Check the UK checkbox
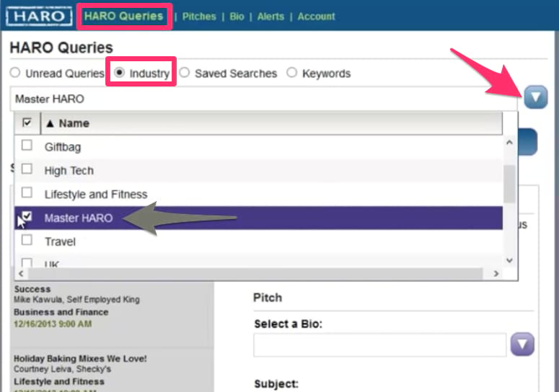Screen dimensions: 559x392 27,263
